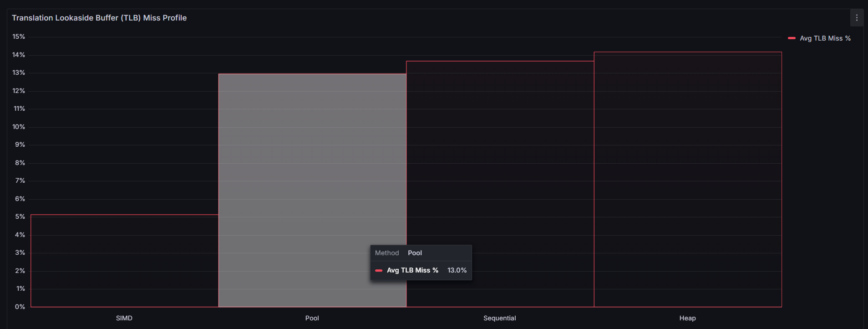This screenshot has height=329, width=868.
Task: Select the Sequential bar in the chart
Action: tap(500, 184)
